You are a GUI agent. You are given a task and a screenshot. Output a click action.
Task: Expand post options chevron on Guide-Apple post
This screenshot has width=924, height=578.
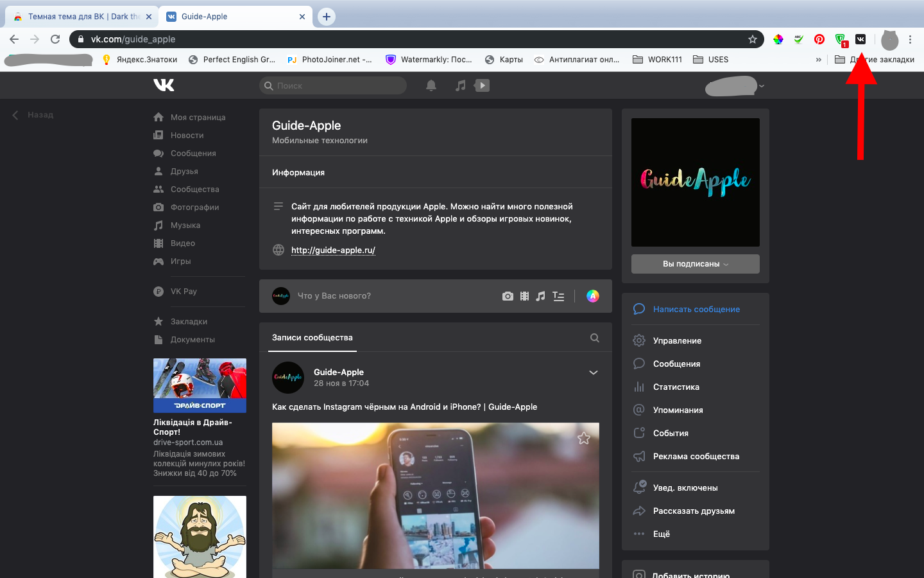(594, 372)
